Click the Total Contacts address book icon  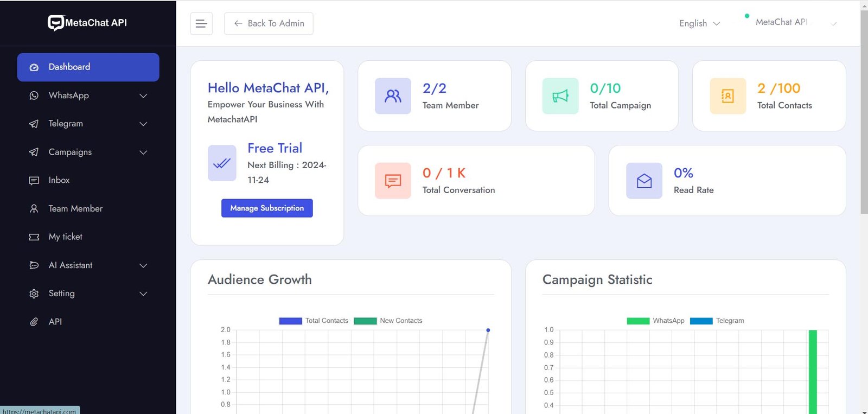(727, 96)
